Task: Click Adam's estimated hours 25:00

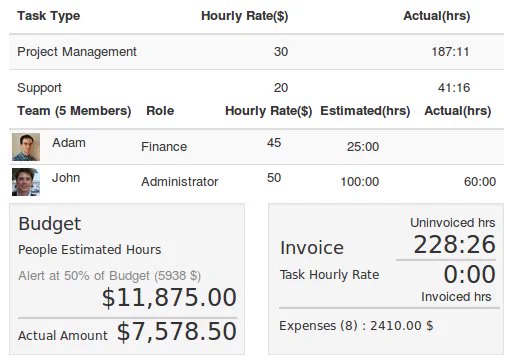Action: point(363,147)
